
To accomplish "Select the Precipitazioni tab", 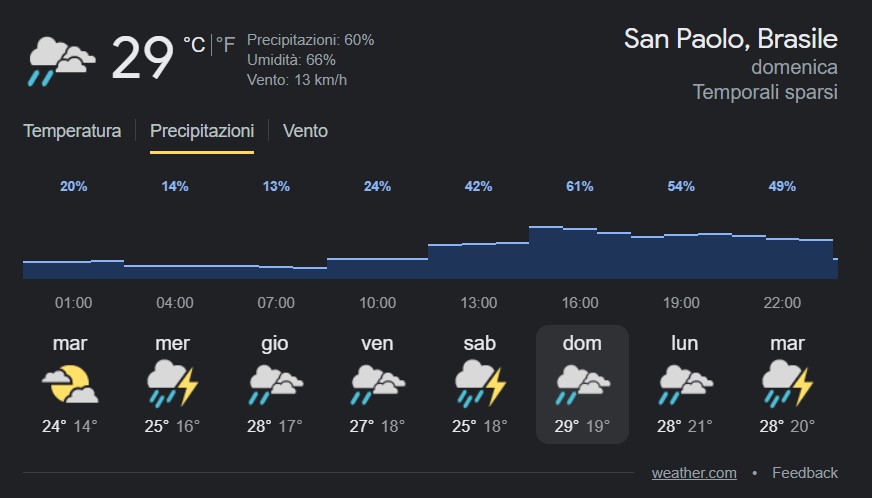I will [202, 131].
